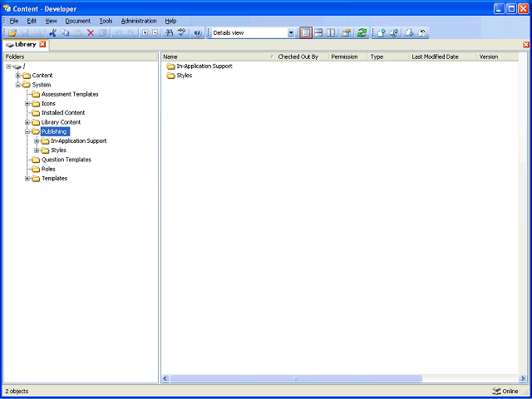Viewport: 532px width, 399px height.
Task: Click the Redo arrow icon
Action: [131, 33]
